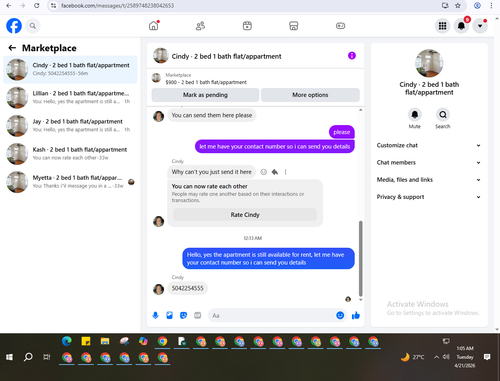Open File Explorer from taskbar

click(x=105, y=341)
